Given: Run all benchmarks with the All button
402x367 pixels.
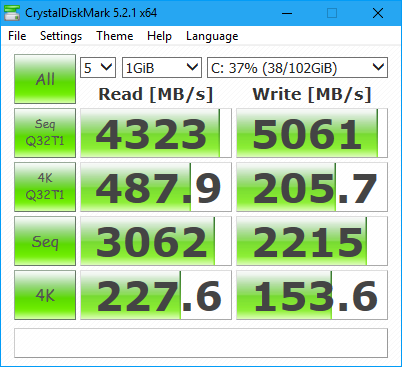Looking at the screenshot, I should [x=45, y=79].
